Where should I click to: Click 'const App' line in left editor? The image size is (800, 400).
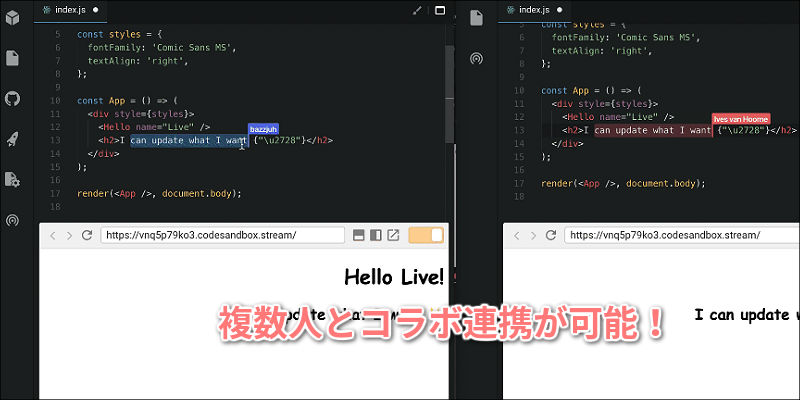coord(127,101)
